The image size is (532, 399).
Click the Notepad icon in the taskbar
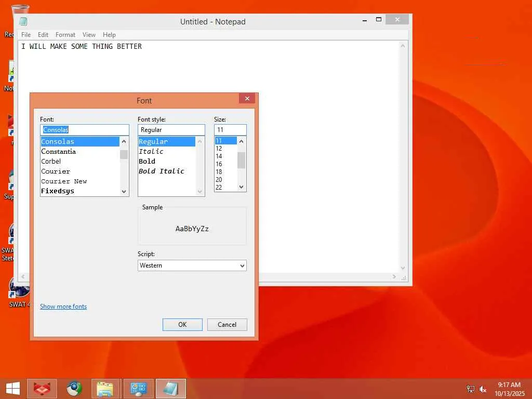pos(170,389)
